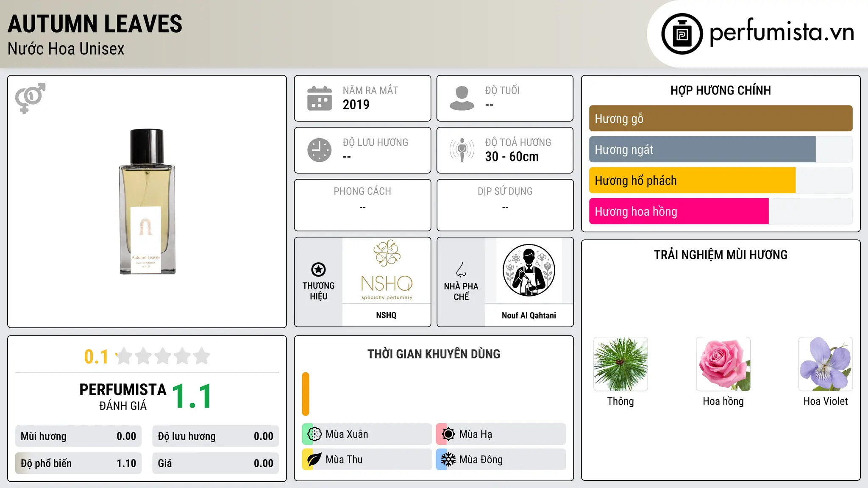
Task: Click the nose icon above Nhà pha chế
Action: pos(461,269)
